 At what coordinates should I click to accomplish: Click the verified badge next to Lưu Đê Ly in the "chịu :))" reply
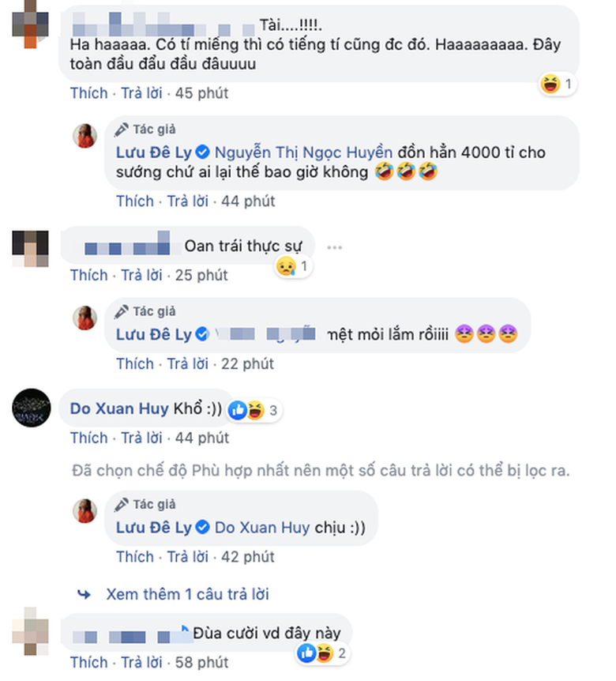tap(202, 527)
